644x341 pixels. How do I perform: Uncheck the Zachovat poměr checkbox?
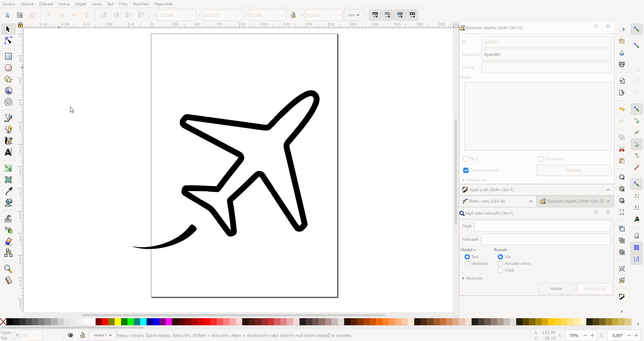pos(466,170)
